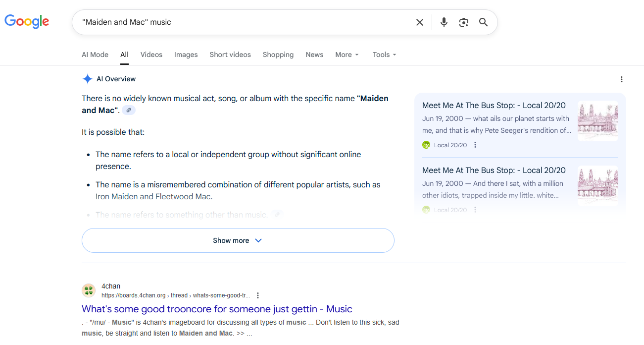Click thumbnail image of first source card
Image resolution: width=644 pixels, height=345 pixels.
(x=598, y=121)
